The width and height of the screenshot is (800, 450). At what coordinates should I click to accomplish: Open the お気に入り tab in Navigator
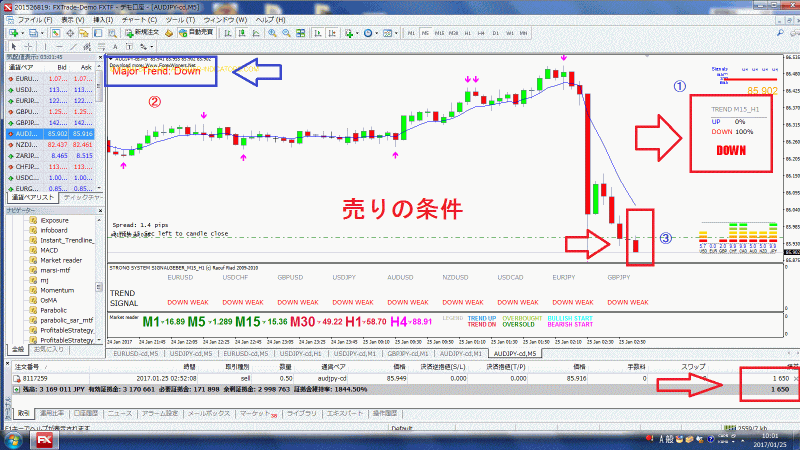(x=48, y=349)
